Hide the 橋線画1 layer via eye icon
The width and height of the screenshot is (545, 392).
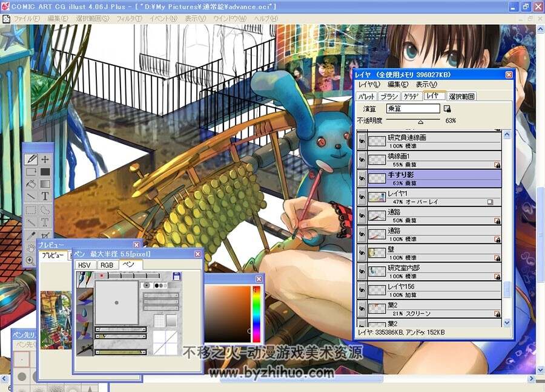(362, 160)
